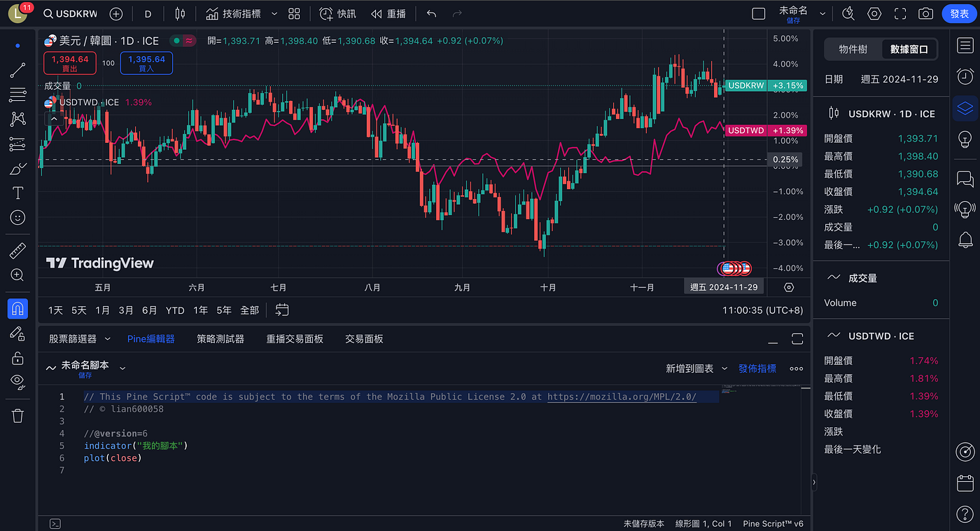Collapse the right panel with side arrow

[x=813, y=482]
